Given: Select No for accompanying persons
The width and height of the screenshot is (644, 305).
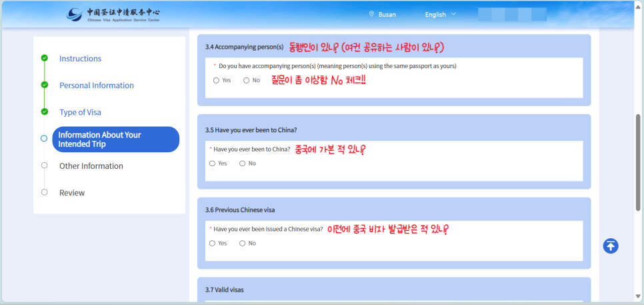Looking at the screenshot, I should coord(247,81).
